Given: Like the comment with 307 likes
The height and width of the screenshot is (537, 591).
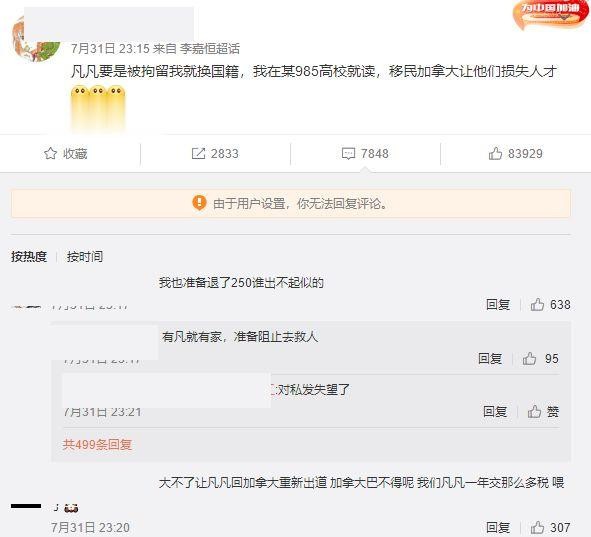Looking at the screenshot, I should [537, 528].
